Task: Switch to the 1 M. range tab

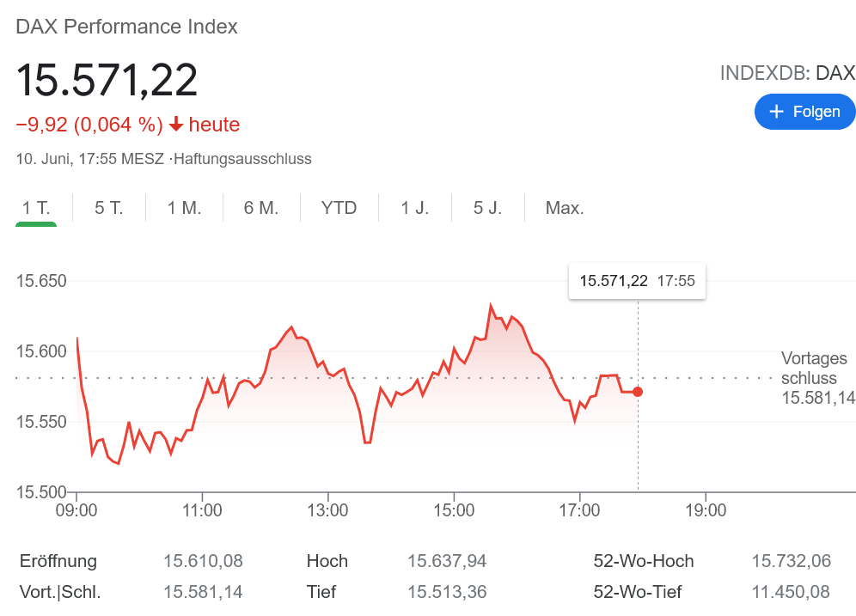Action: tap(184, 208)
